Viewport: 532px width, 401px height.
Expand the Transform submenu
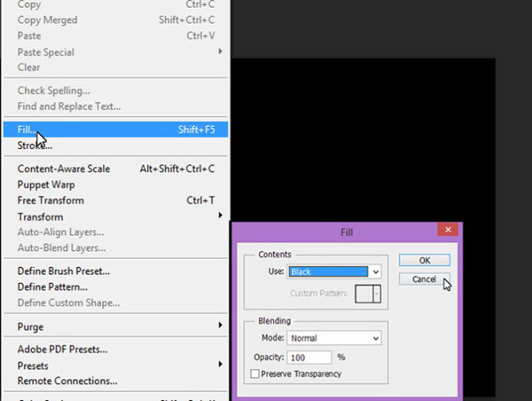41,216
